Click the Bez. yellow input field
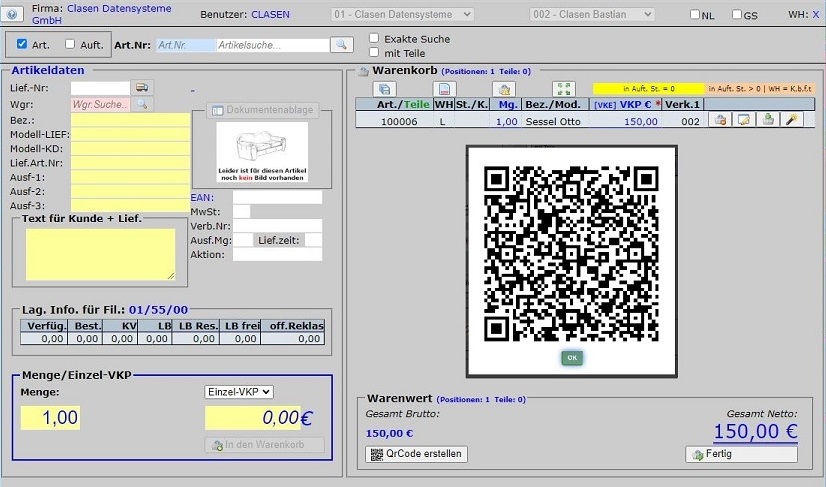Screen dimensions: 826x487 pos(130,120)
